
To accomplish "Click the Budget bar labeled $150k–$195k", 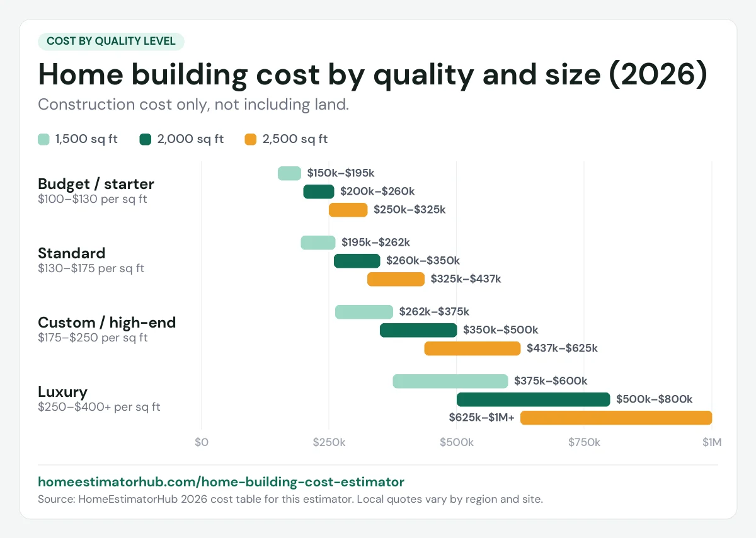I will pos(290,173).
